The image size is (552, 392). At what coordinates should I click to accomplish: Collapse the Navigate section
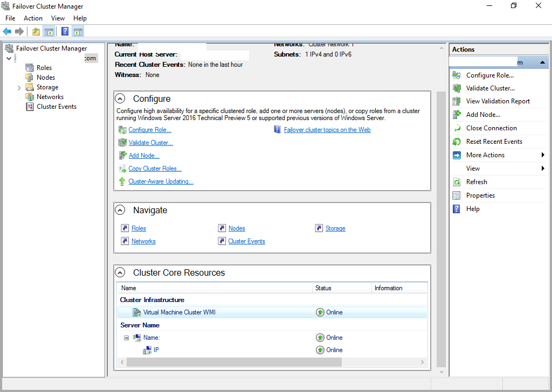pyautogui.click(x=120, y=210)
